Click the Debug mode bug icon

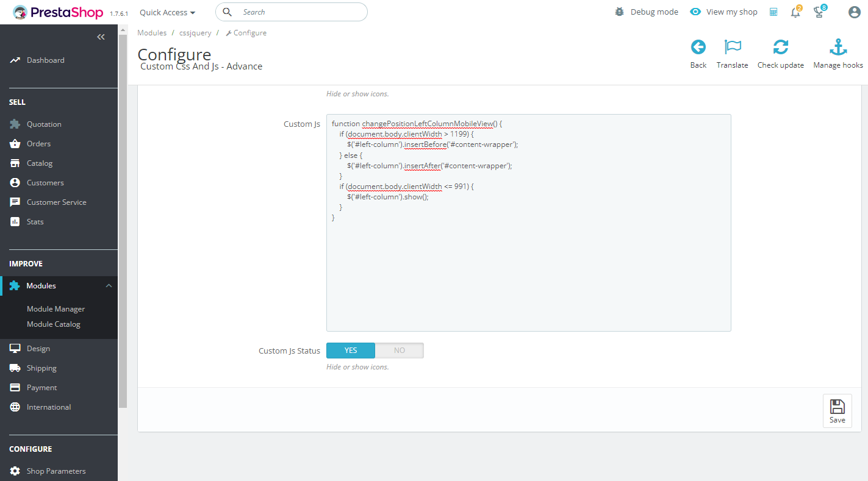620,12
